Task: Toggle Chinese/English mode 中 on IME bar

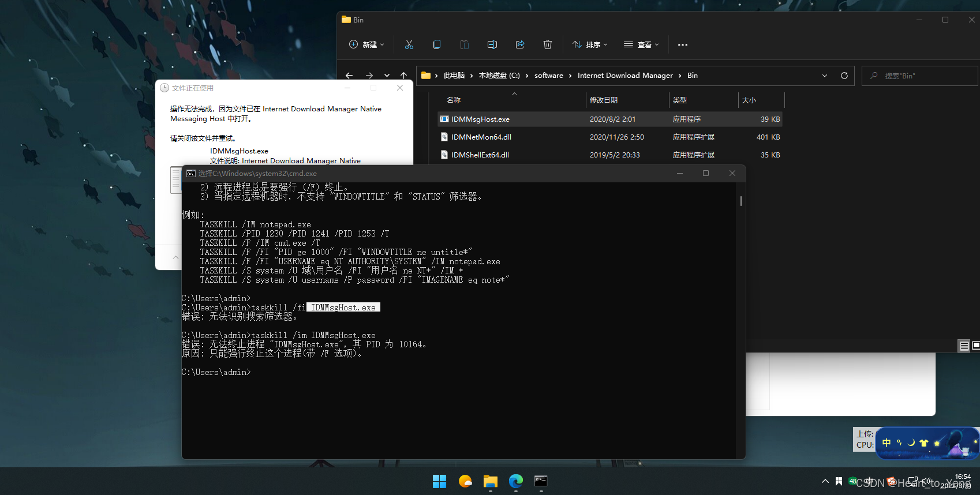Action: [x=887, y=442]
